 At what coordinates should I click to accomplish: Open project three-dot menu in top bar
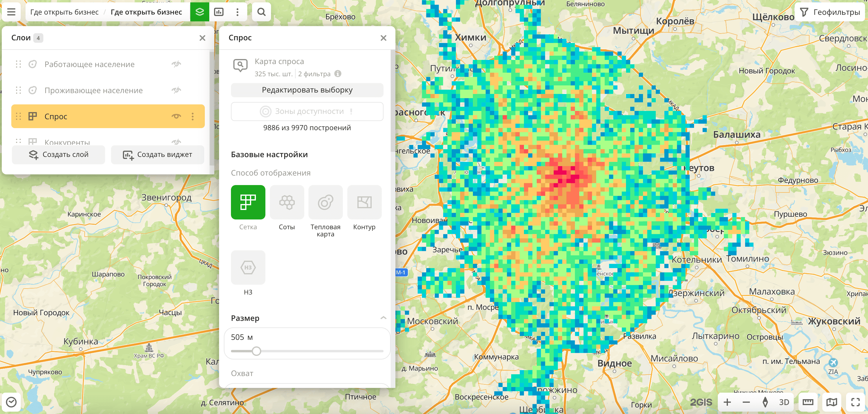click(237, 12)
